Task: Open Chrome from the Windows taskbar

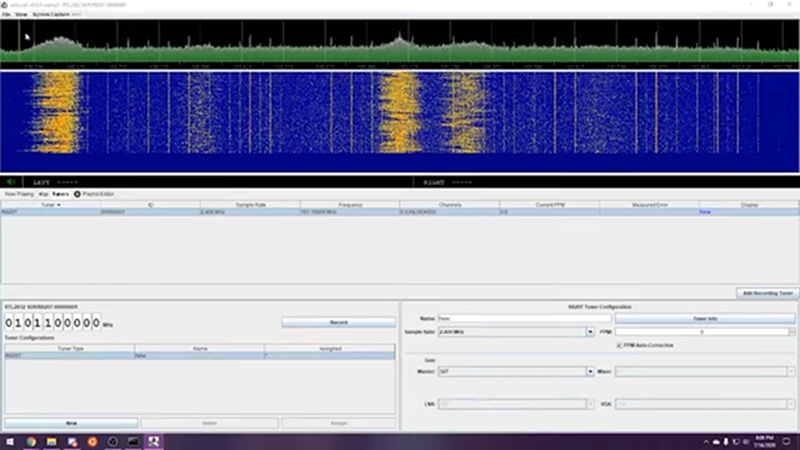Action: (31, 441)
